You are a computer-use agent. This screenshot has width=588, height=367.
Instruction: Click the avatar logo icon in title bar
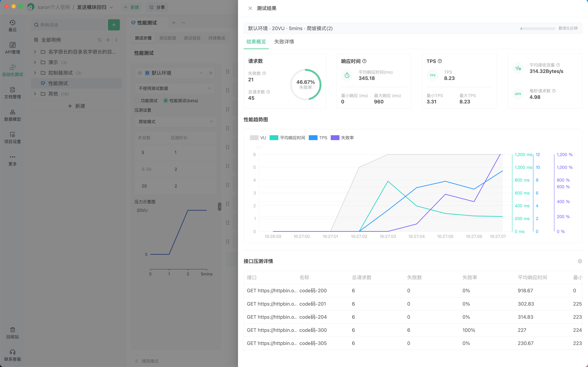31,7
